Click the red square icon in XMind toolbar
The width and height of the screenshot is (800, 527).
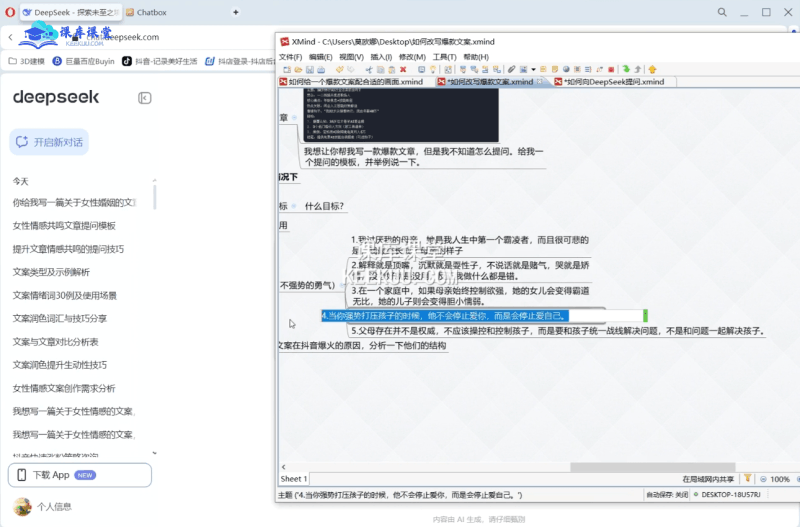(611, 69)
